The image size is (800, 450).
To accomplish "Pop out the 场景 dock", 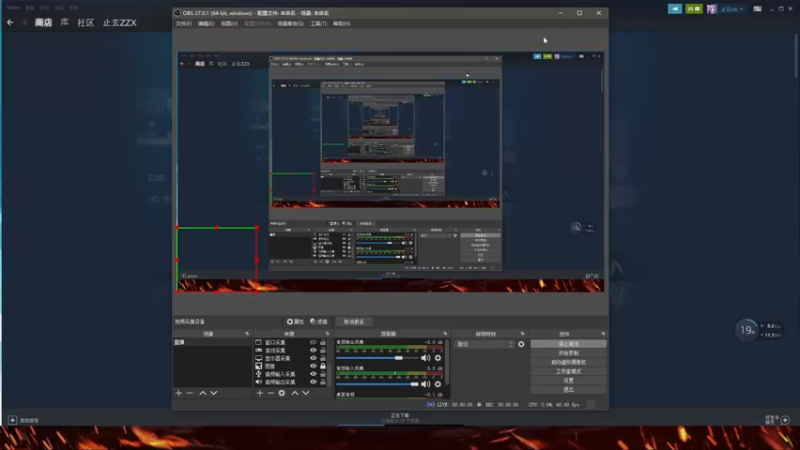I will click(x=247, y=334).
